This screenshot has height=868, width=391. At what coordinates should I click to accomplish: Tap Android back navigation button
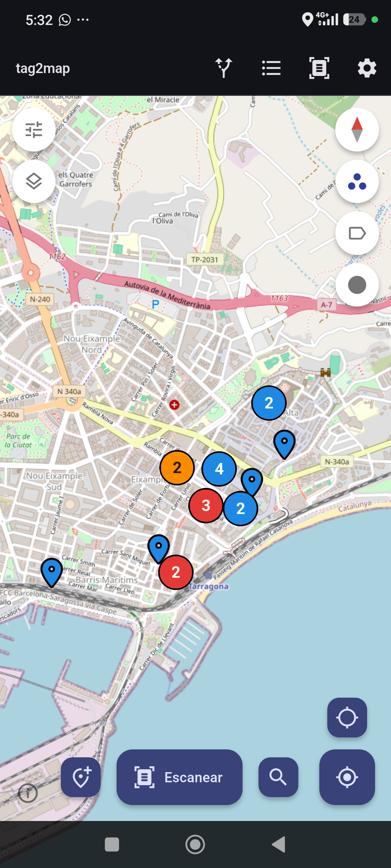[x=279, y=844]
